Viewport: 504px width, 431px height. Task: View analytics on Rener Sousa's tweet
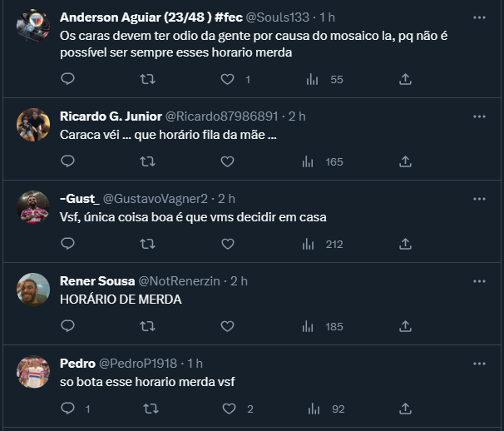[312, 326]
